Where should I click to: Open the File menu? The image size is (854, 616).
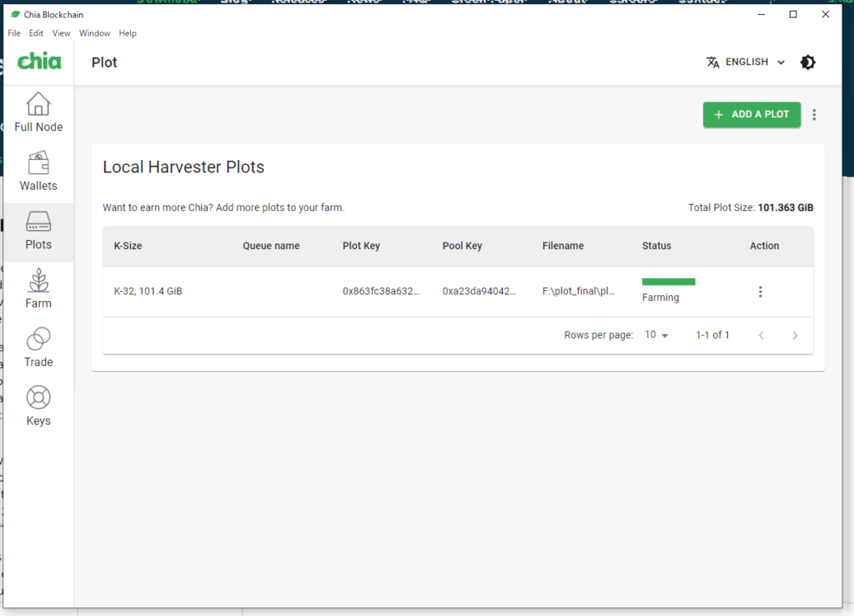click(14, 33)
